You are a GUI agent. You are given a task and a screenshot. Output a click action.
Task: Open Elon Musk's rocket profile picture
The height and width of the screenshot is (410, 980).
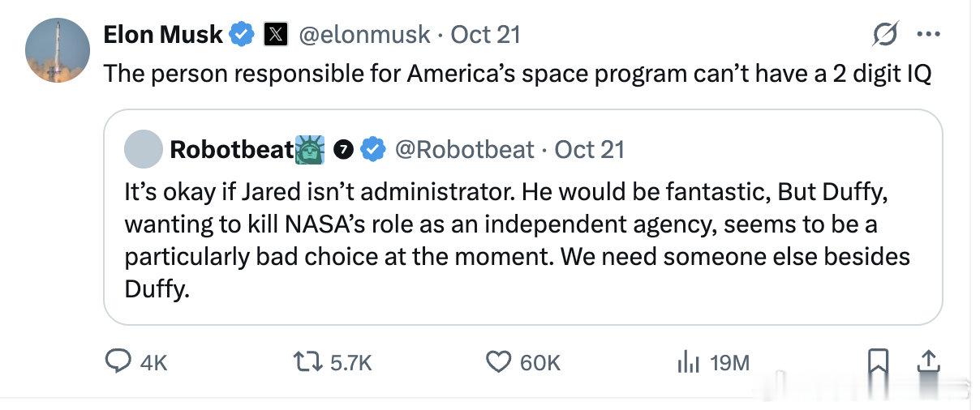click(58, 50)
